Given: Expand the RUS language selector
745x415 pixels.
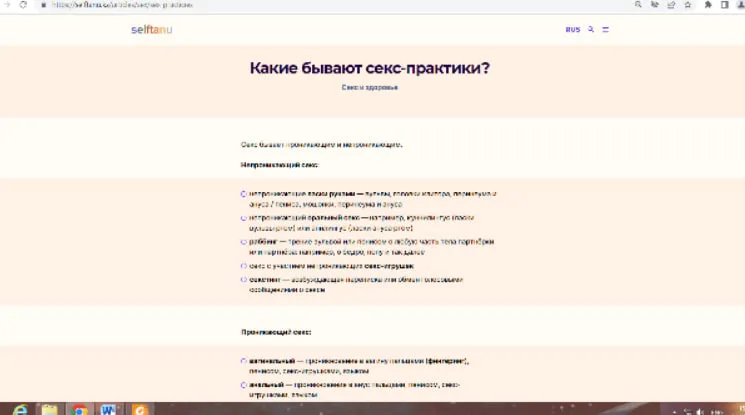Looking at the screenshot, I should (x=572, y=29).
